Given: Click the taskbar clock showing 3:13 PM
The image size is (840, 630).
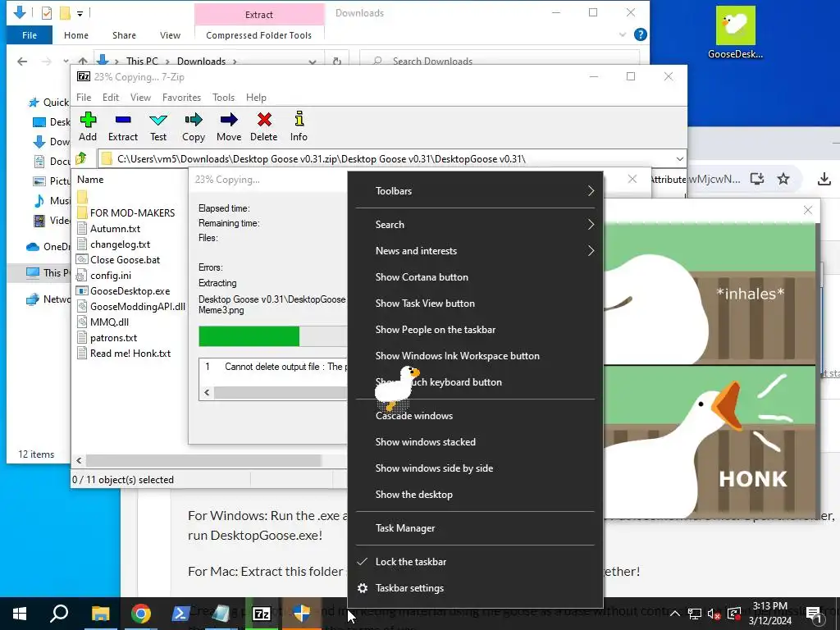Looking at the screenshot, I should pos(769,614).
